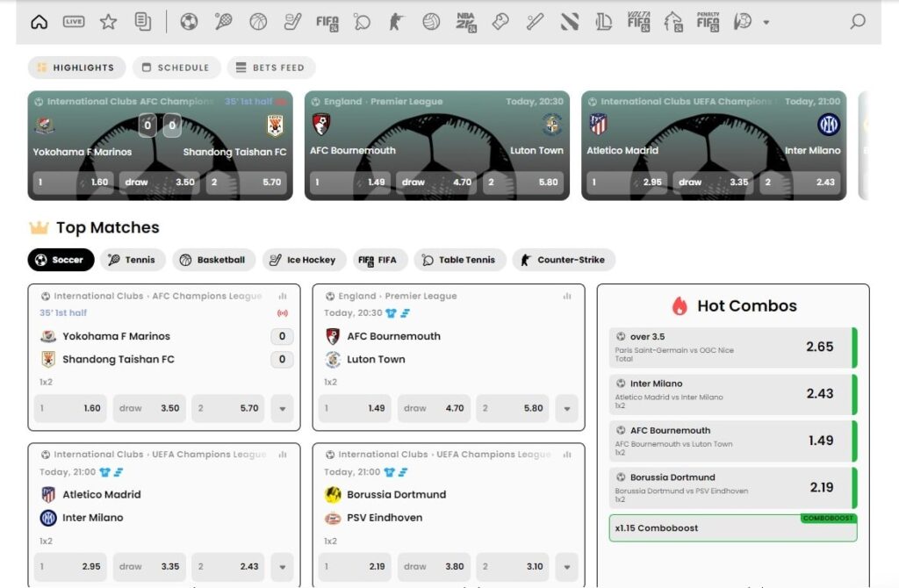This screenshot has width=899, height=588.
Task: Switch to the Bets Feed tab
Action: [x=270, y=68]
